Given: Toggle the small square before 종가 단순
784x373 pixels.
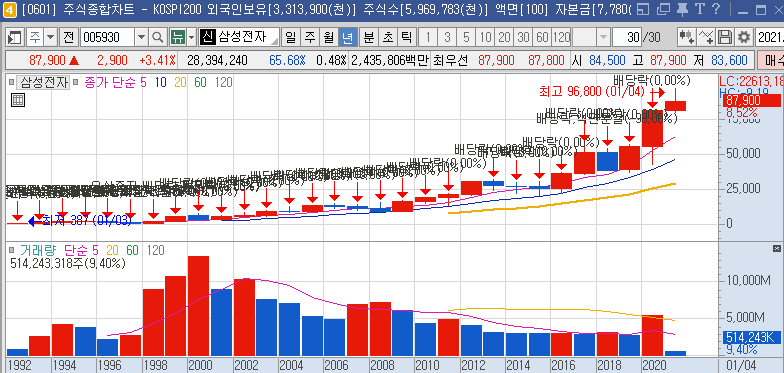Looking at the screenshot, I should 75,82.
